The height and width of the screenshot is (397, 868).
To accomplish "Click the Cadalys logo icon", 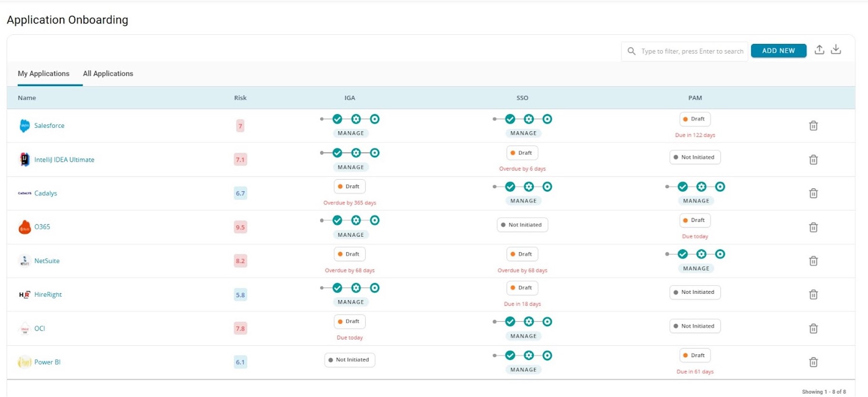I will click(x=25, y=193).
